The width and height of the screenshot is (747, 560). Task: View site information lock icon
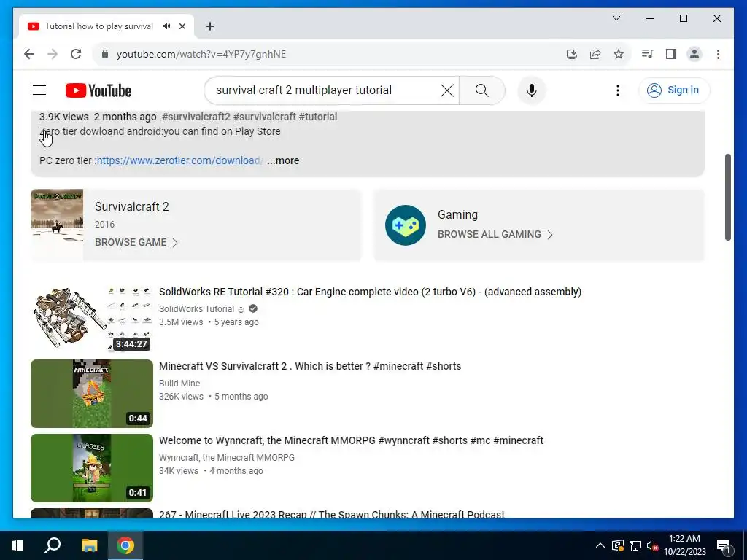pyautogui.click(x=105, y=54)
